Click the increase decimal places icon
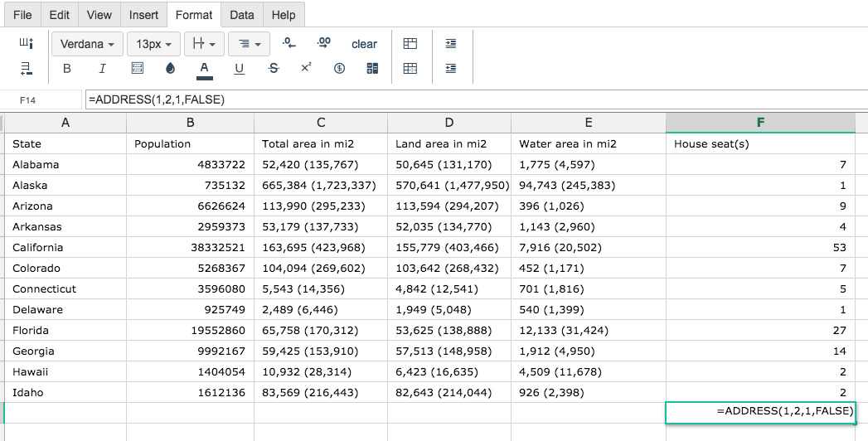Image resolution: width=868 pixels, height=441 pixels. pyautogui.click(x=324, y=43)
